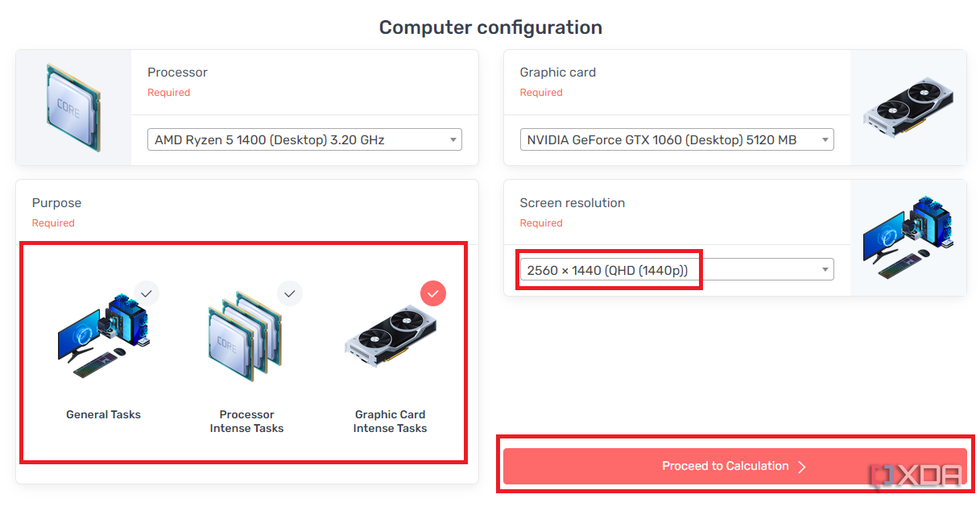Check the General Tasks checkmark circle
The height and width of the screenshot is (511, 980).
(x=147, y=293)
